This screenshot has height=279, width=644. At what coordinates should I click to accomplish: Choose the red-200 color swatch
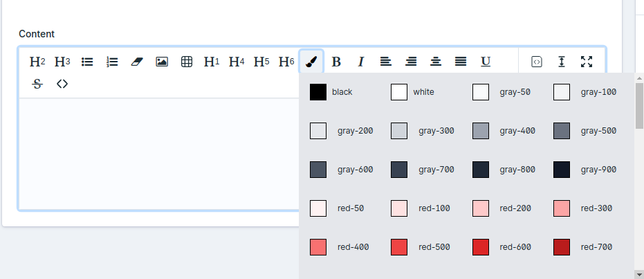(x=481, y=208)
